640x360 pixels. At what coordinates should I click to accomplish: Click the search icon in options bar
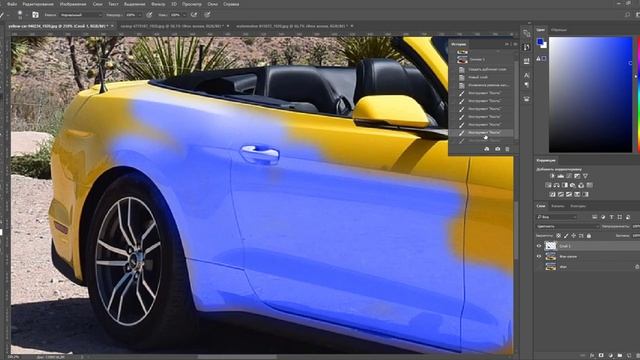point(627,15)
